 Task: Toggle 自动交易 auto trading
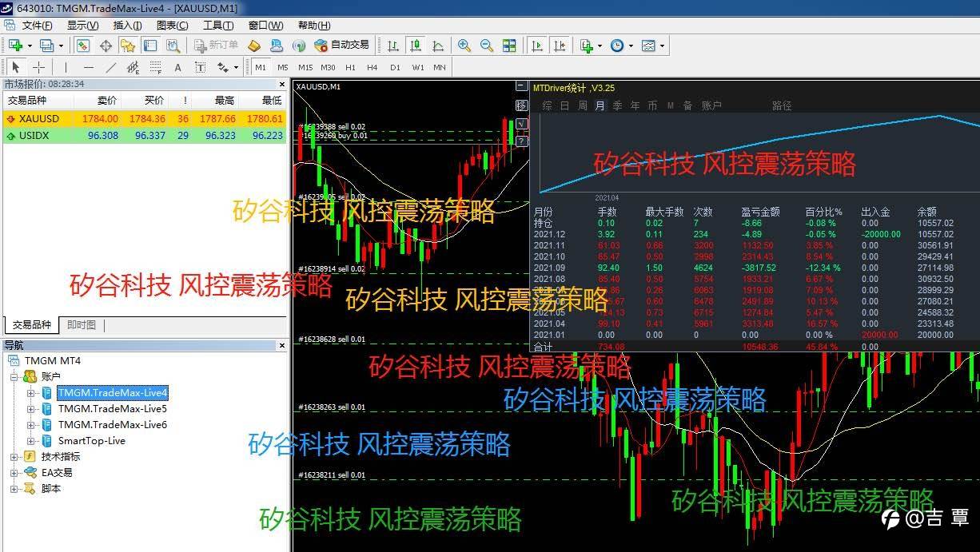(x=341, y=46)
